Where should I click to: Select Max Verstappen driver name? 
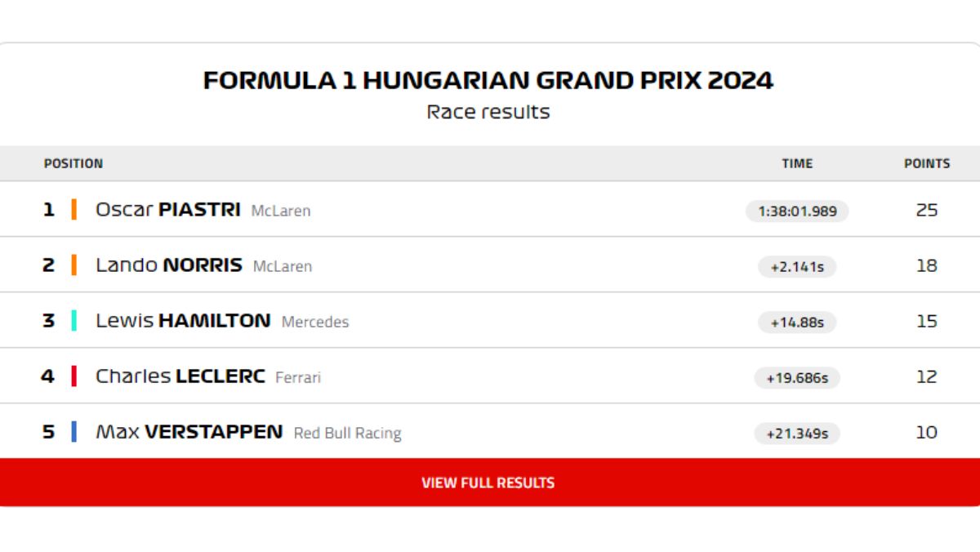pyautogui.click(x=189, y=432)
